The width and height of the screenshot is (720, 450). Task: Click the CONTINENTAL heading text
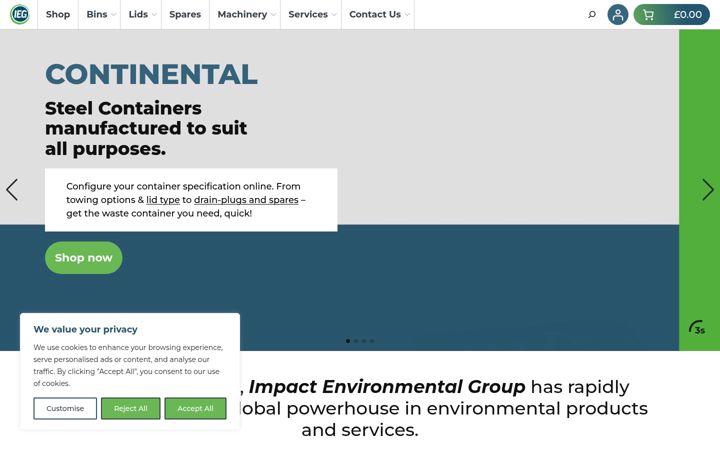[x=151, y=74]
